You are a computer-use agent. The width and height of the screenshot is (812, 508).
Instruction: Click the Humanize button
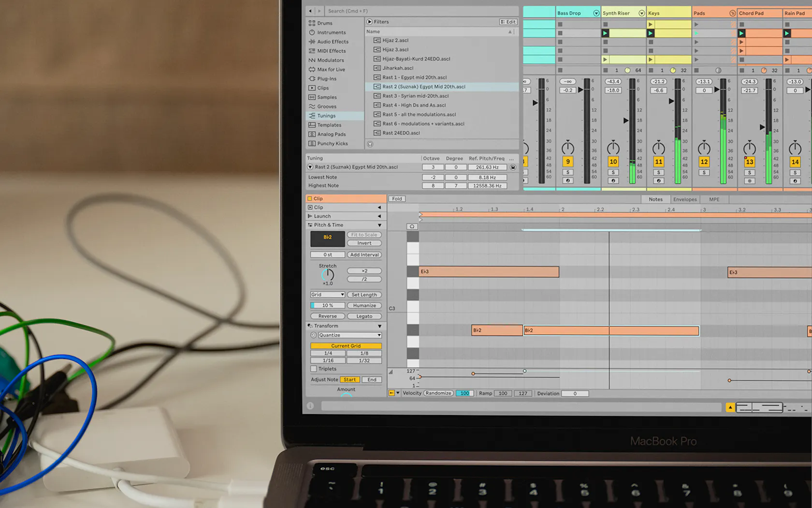pos(364,305)
